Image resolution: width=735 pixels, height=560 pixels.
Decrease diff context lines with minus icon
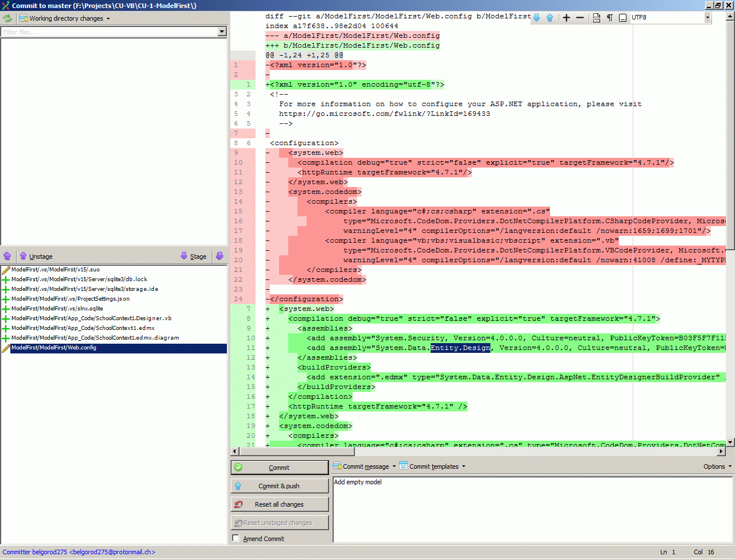tap(580, 18)
